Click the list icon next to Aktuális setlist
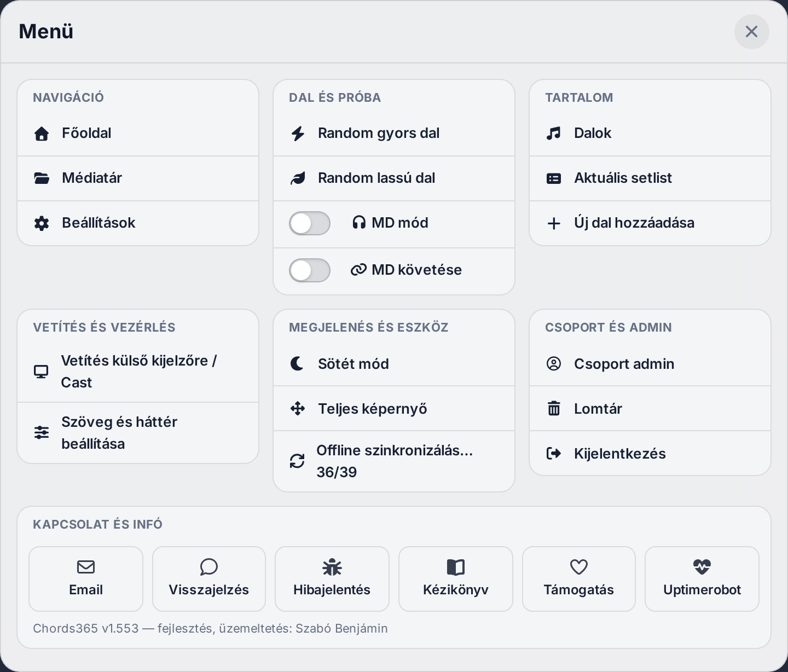 (554, 178)
